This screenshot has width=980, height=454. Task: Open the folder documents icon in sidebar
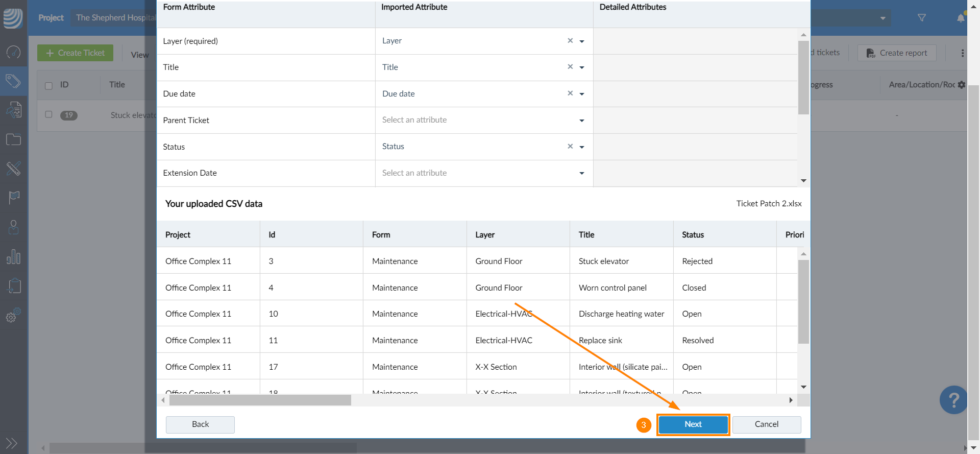point(13,139)
